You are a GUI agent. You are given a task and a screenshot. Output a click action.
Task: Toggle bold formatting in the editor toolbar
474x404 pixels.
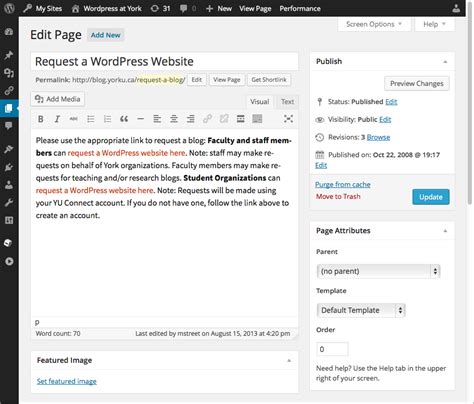tap(41, 119)
